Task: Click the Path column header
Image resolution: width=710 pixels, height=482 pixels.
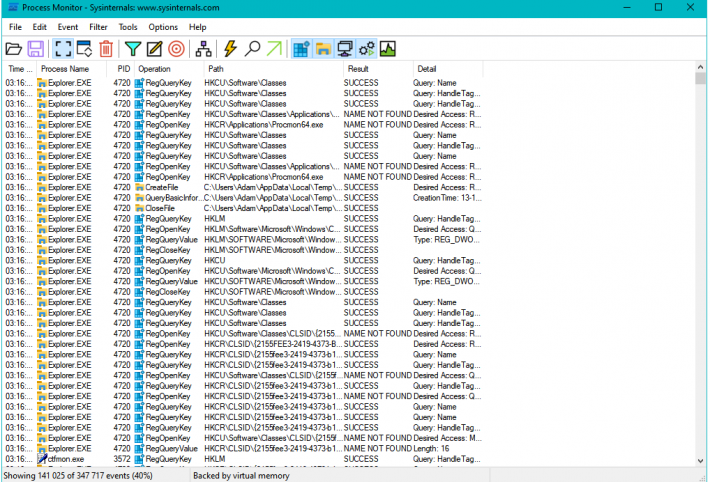Action: click(x=274, y=69)
